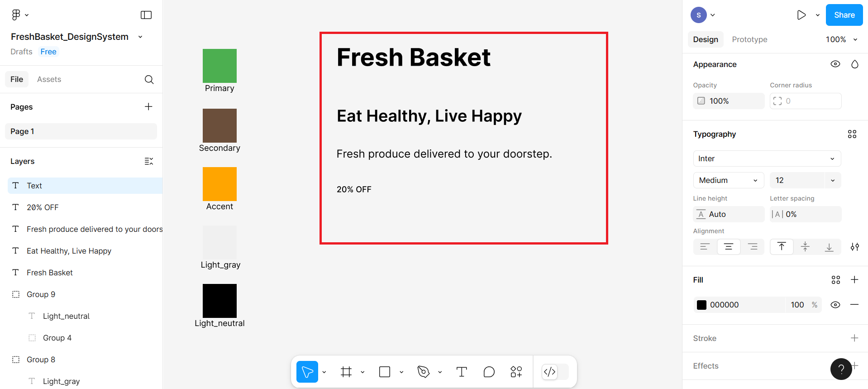Viewport: 868px width, 389px height.
Task: Select the Frame tool
Action: [x=346, y=372]
